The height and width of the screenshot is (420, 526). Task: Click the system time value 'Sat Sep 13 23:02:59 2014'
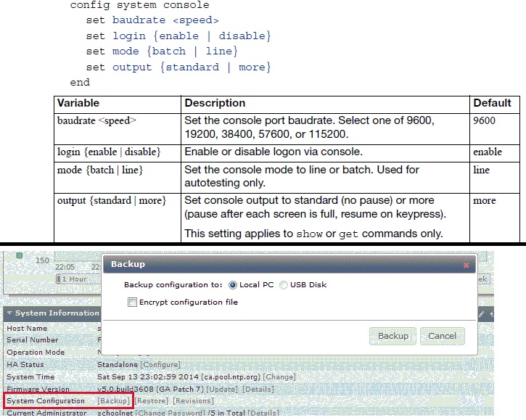coord(148,377)
